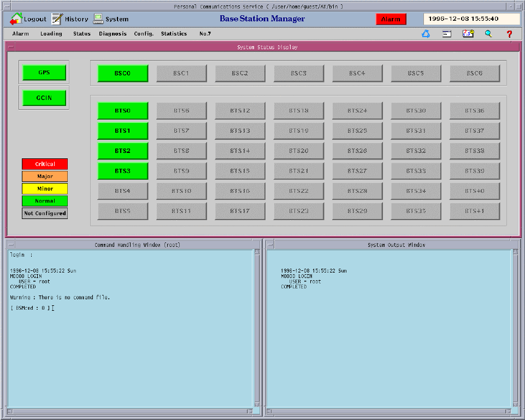Open the Config. menu
The height and width of the screenshot is (420, 525).
[144, 33]
